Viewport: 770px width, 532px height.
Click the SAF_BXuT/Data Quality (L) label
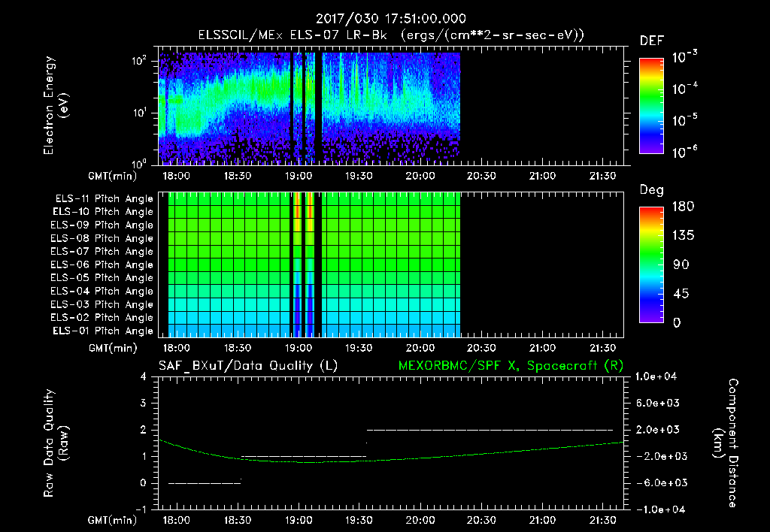[x=247, y=364]
